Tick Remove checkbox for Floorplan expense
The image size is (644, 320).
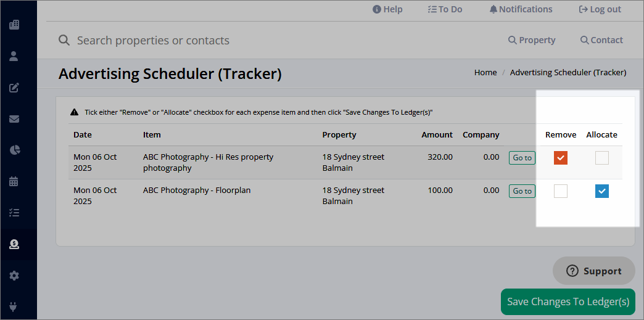pyautogui.click(x=561, y=191)
